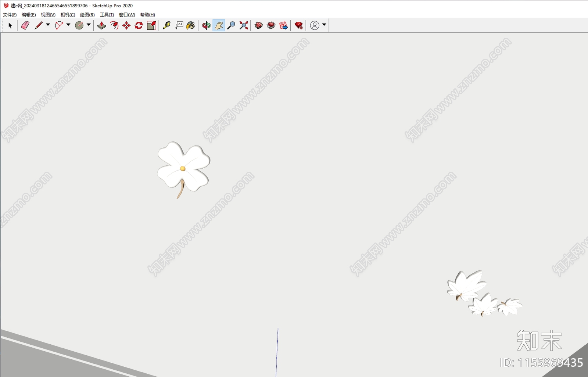Viewport: 588px width, 377px height.
Task: Select the Pan hand tool
Action: [x=219, y=25]
